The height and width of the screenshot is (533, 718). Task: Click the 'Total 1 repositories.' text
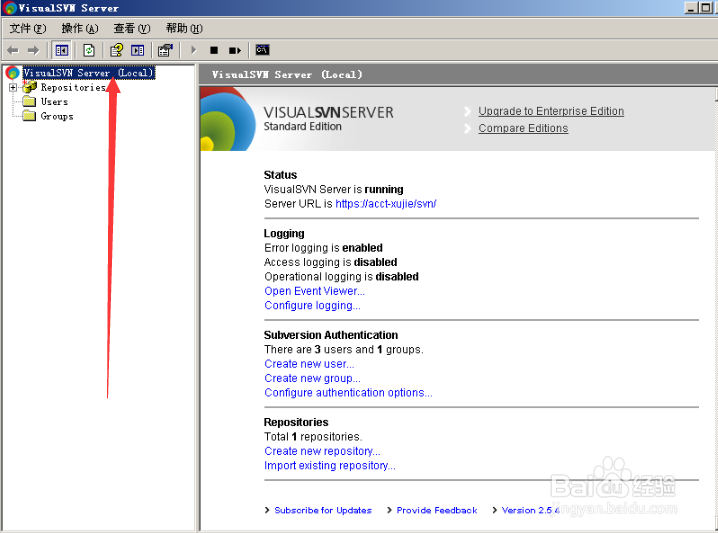313,437
